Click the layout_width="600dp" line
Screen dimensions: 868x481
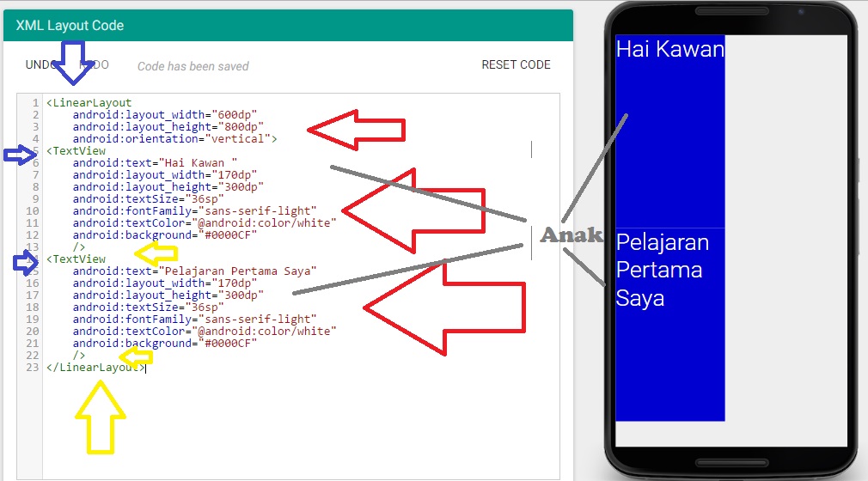click(165, 115)
